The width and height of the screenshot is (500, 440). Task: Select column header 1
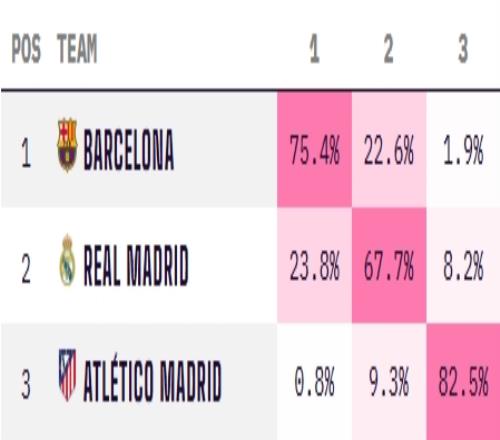tap(314, 49)
